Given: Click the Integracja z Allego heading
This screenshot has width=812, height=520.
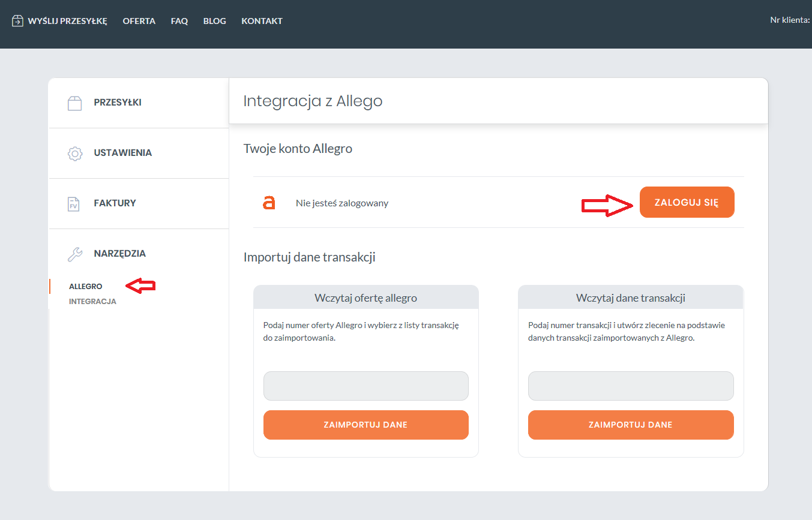Looking at the screenshot, I should [313, 101].
